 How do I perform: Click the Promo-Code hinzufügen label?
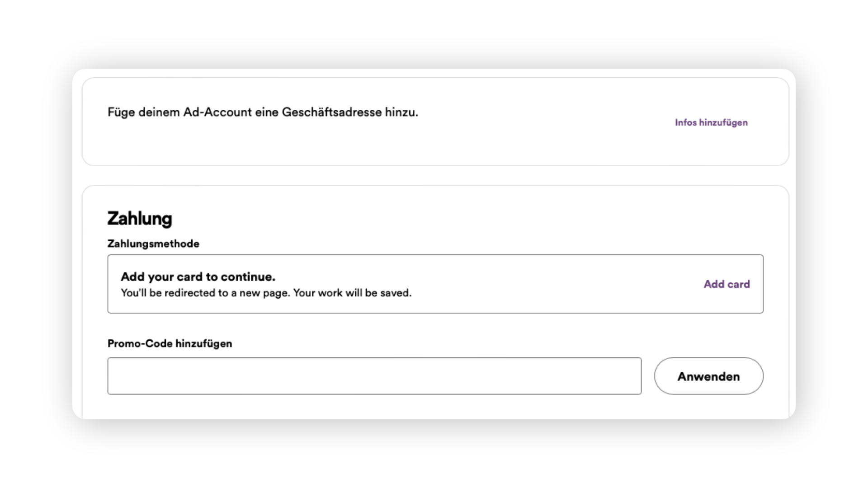[x=170, y=343]
